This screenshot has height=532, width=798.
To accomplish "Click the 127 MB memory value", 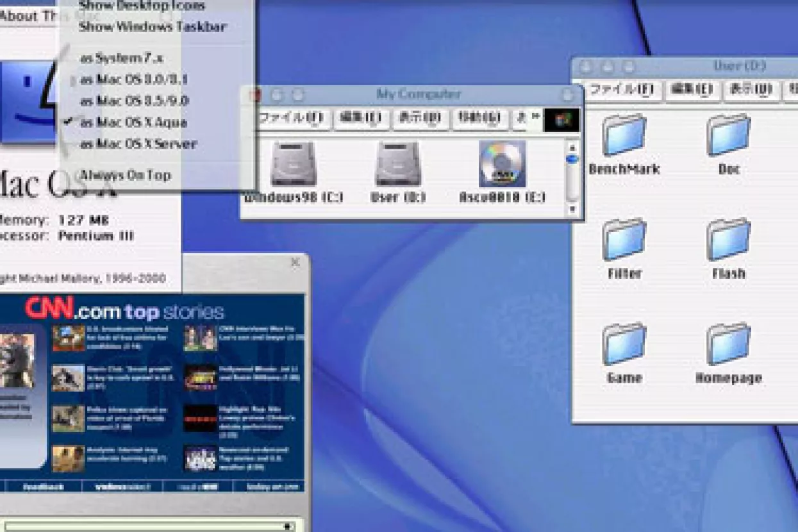I will pyautogui.click(x=83, y=220).
